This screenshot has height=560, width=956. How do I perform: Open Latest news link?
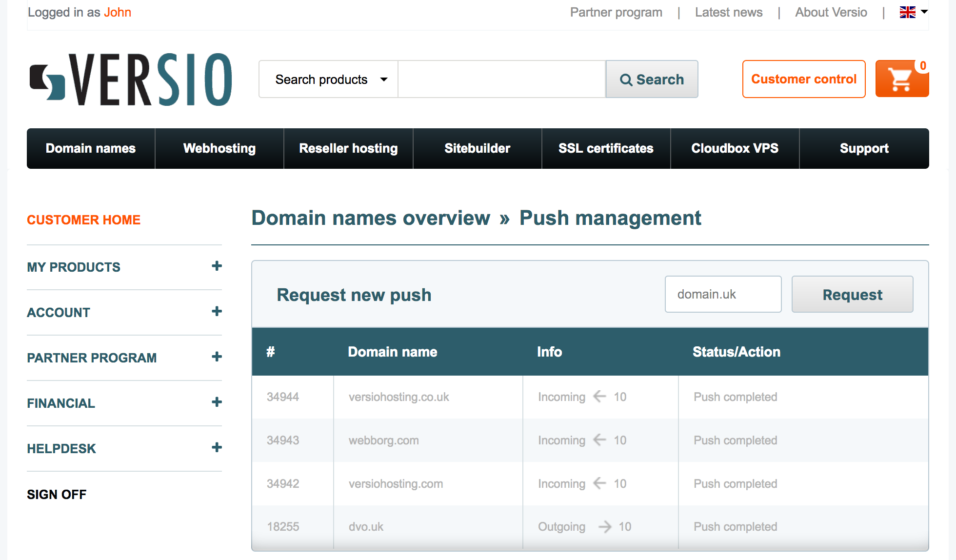(x=729, y=12)
